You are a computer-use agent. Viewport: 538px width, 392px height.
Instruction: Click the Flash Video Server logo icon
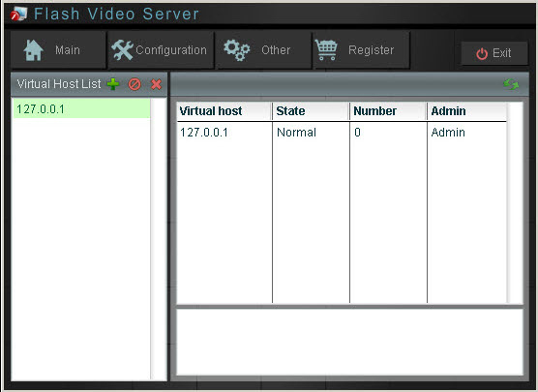(18, 14)
